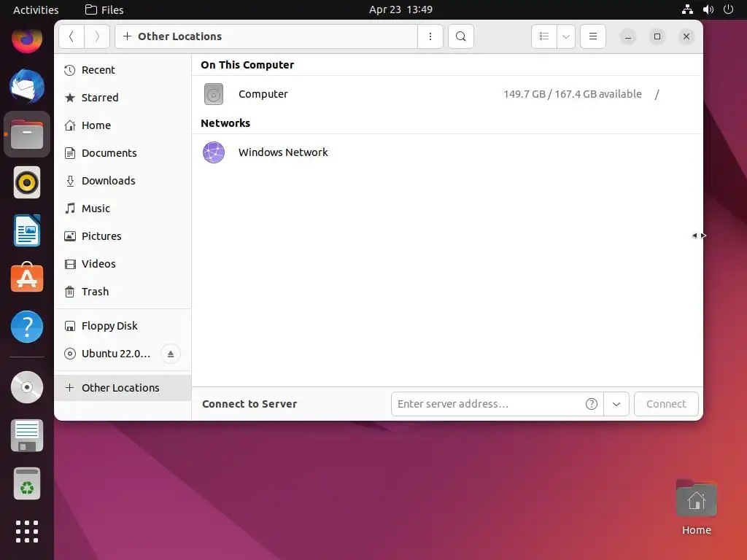The width and height of the screenshot is (747, 560).
Task: Show server address help question mark
Action: 591,404
